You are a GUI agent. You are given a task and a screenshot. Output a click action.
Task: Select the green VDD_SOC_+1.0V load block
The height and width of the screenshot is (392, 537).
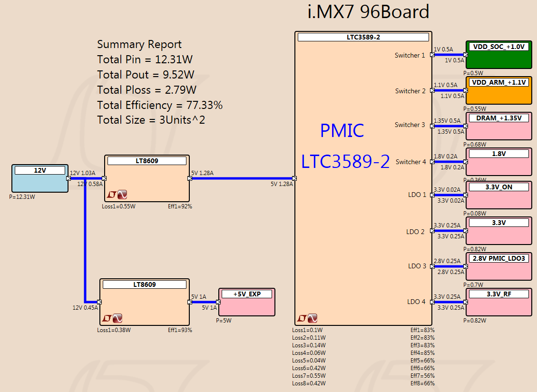(499, 55)
